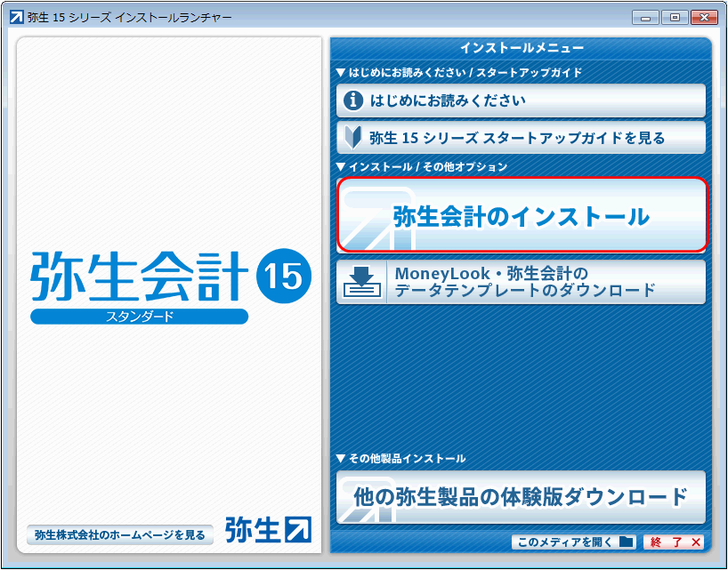The image size is (728, 570).
Task: Open MoneyLook data template download button
Action: click(521, 282)
